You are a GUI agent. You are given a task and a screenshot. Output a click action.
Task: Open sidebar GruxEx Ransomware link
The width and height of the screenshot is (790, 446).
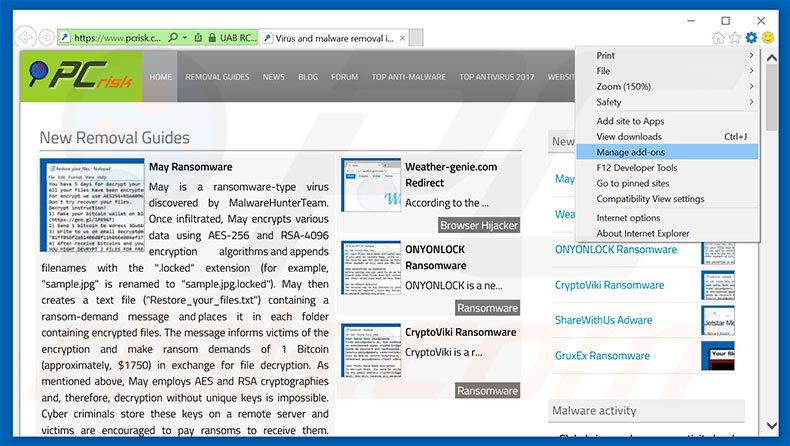tap(602, 355)
